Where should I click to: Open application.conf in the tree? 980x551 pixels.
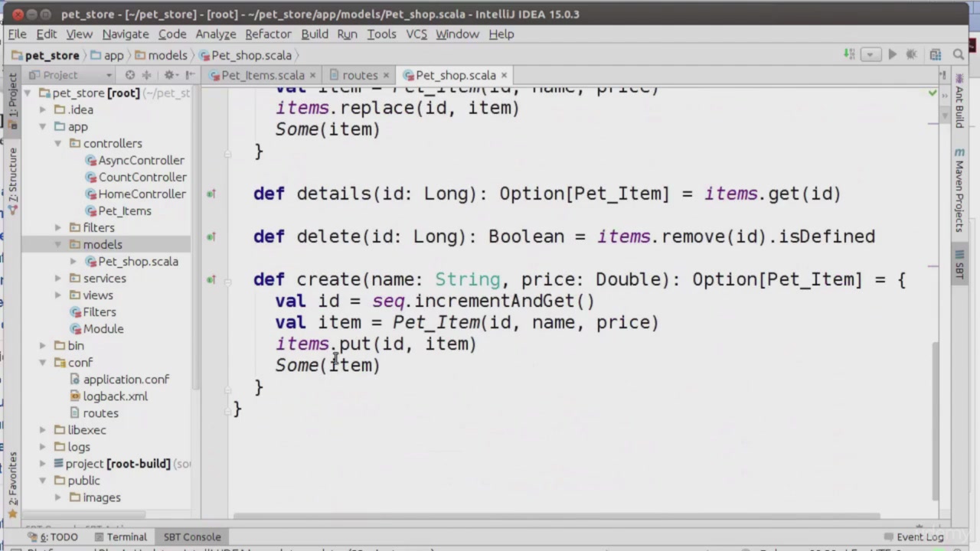pos(119,379)
